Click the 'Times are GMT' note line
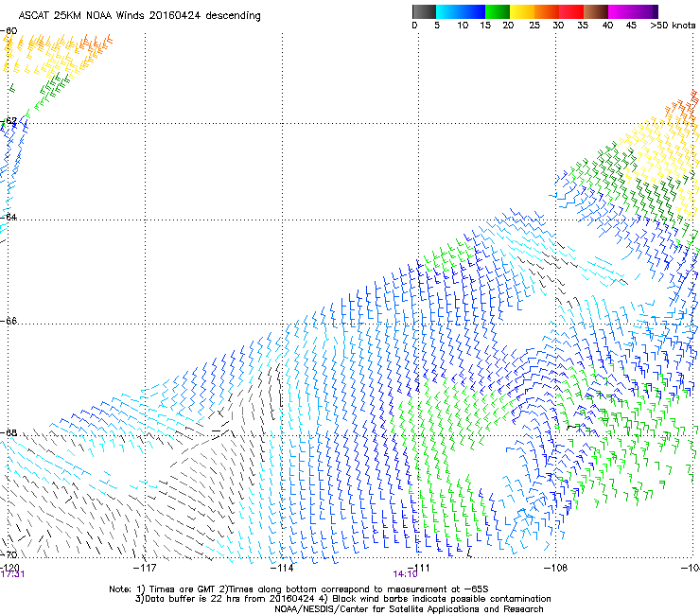 click(299, 589)
